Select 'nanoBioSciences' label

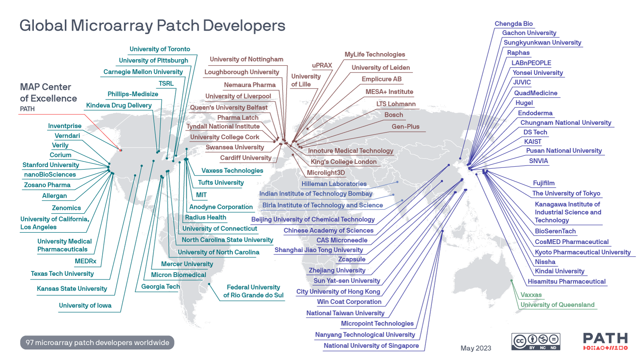[50, 175]
